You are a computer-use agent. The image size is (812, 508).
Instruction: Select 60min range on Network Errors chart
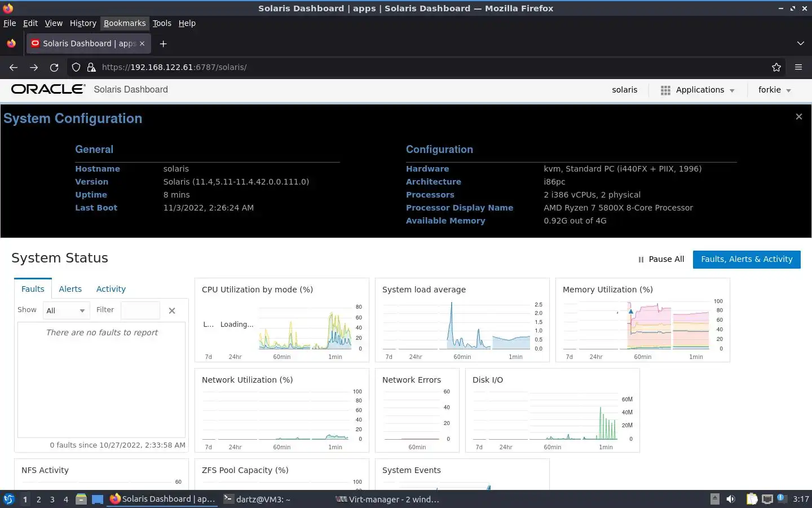coord(417,447)
